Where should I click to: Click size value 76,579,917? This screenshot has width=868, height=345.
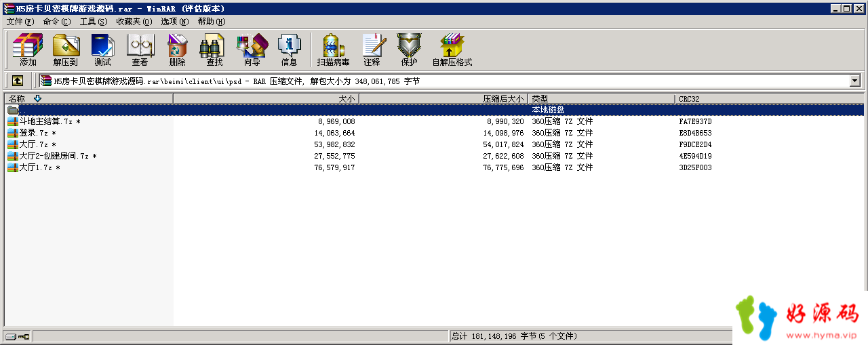click(334, 167)
